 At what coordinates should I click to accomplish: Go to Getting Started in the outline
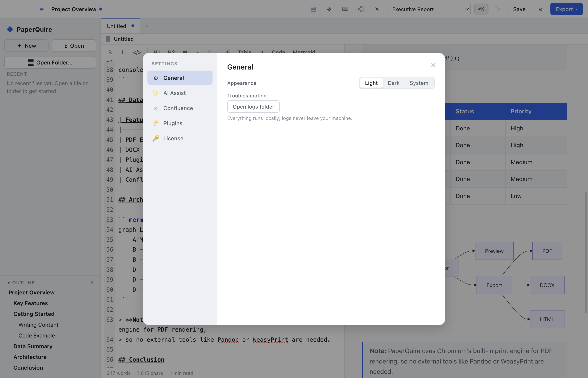click(34, 314)
